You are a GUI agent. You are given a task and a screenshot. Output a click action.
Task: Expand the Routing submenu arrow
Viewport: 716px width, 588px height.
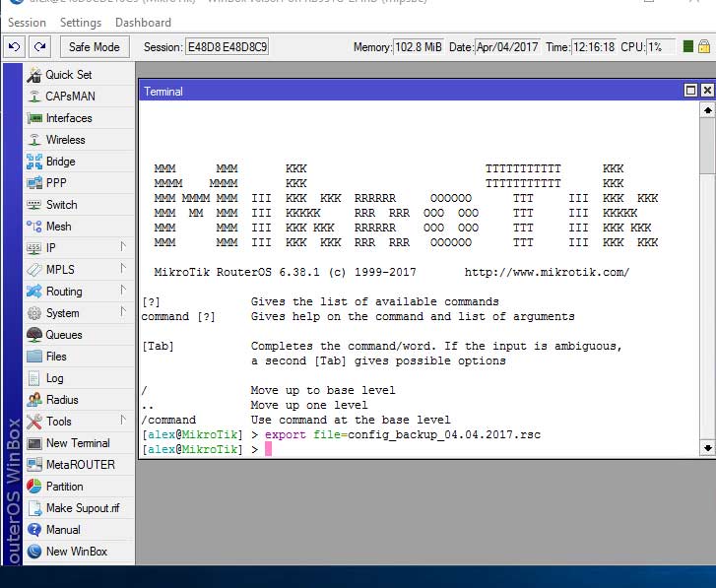123,291
